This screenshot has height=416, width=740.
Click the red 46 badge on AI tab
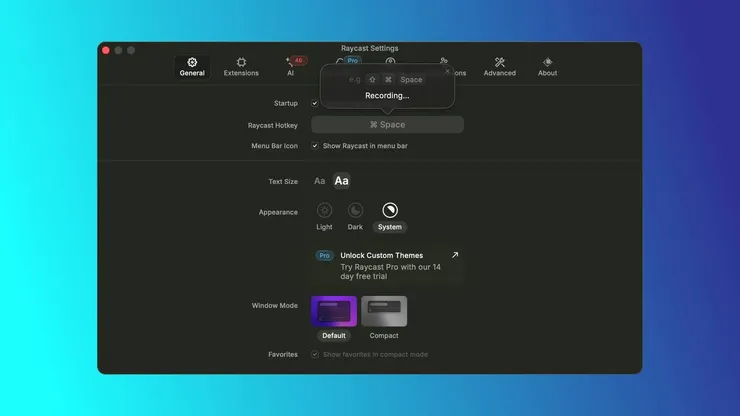click(x=299, y=60)
